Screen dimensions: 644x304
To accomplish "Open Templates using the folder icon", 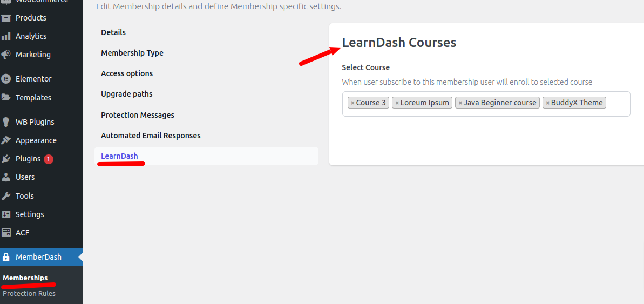I will (x=6, y=98).
